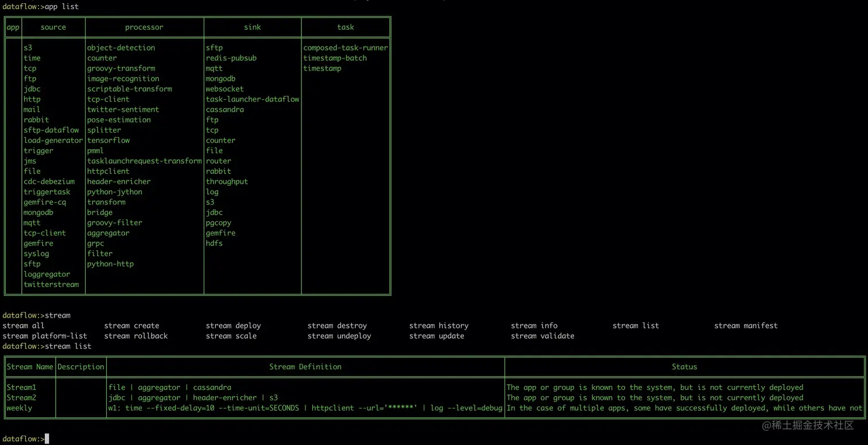Click 'stream rollback' command suggestion
Image resolution: width=868 pixels, height=445 pixels.
(x=136, y=336)
